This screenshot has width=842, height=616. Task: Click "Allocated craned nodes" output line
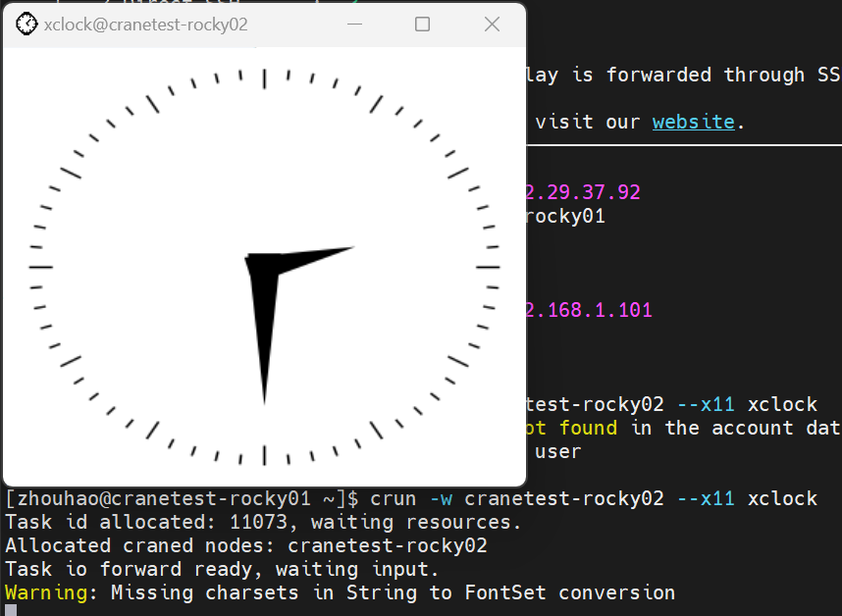139,545
